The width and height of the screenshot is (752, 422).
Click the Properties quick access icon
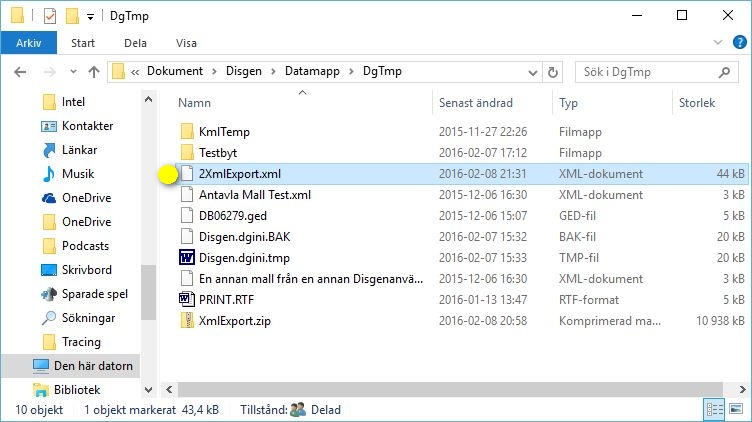(x=49, y=16)
